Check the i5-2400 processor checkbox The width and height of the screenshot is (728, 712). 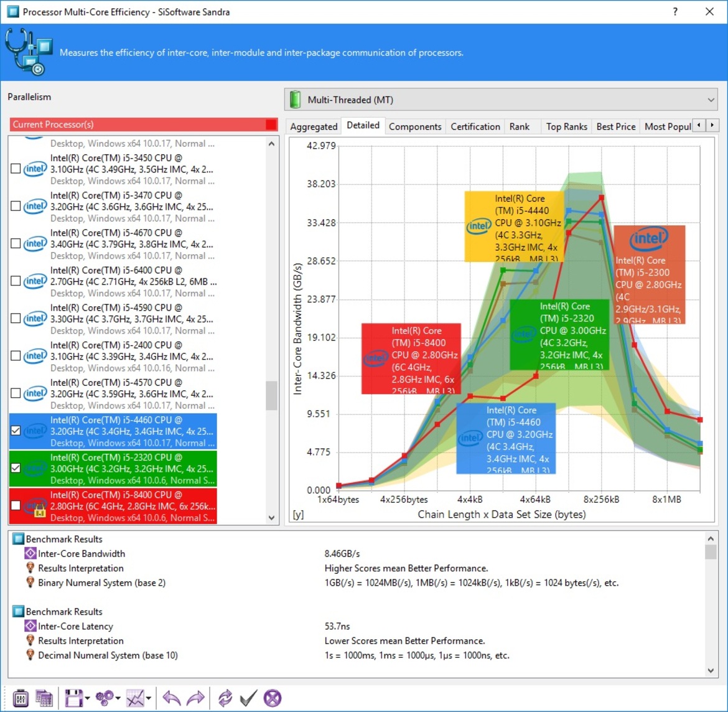point(16,356)
